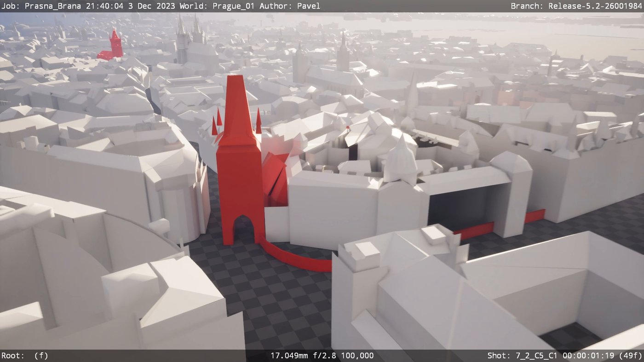The width and height of the screenshot is (644, 362).
Task: Click the date "3 Dec 2023"
Action: tap(151, 6)
